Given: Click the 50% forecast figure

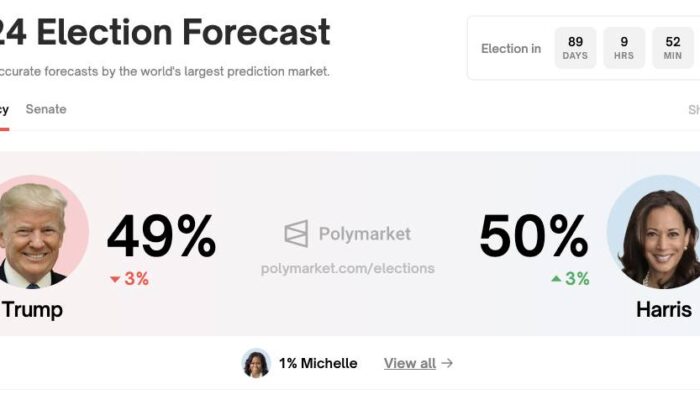Looking at the screenshot, I should [534, 236].
